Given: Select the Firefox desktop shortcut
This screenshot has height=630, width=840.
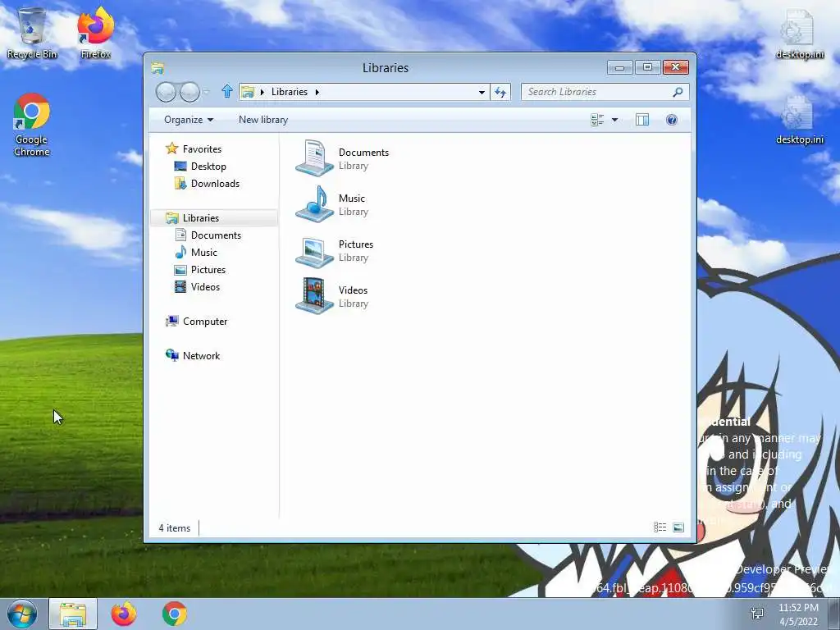Looking at the screenshot, I should click(x=95, y=34).
